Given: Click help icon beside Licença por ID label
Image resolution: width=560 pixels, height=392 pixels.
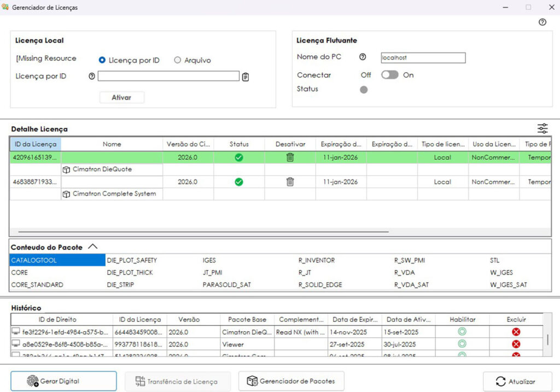Looking at the screenshot, I should (x=92, y=77).
